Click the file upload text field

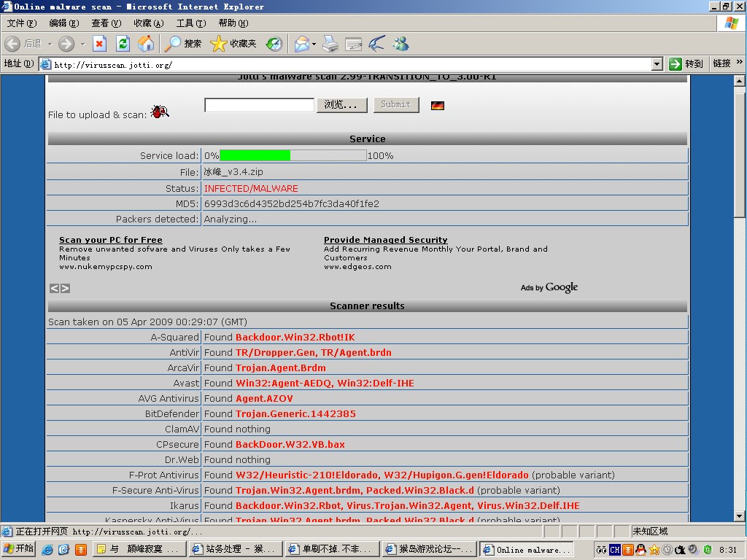[259, 105]
